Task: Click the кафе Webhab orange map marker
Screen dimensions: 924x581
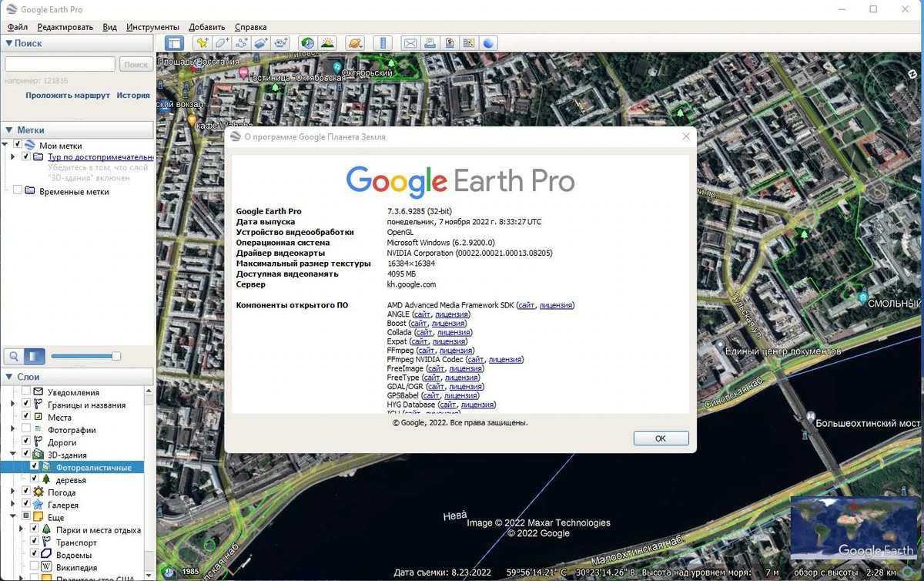Action: click(192, 119)
